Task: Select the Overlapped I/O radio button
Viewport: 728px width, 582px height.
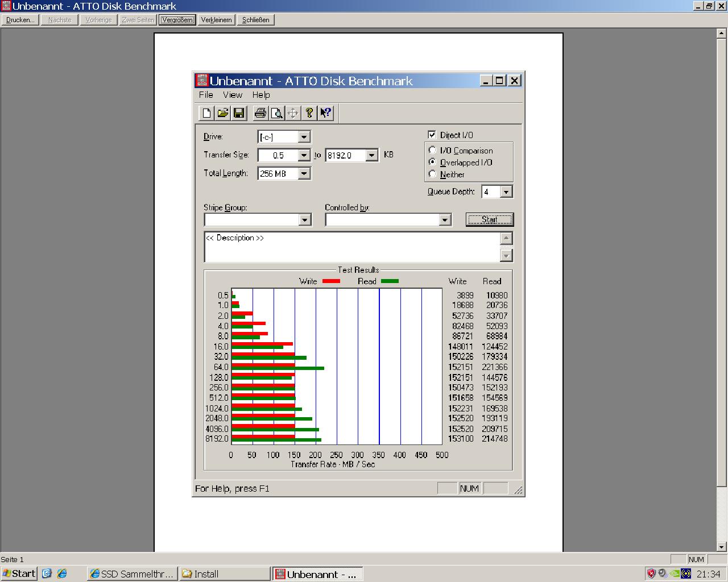Action: click(x=433, y=162)
